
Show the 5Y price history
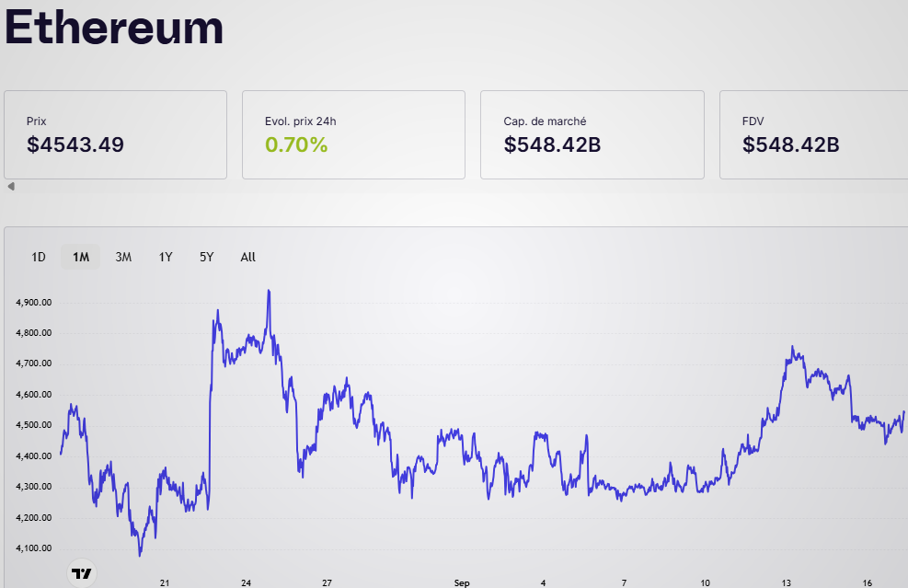[x=206, y=258]
